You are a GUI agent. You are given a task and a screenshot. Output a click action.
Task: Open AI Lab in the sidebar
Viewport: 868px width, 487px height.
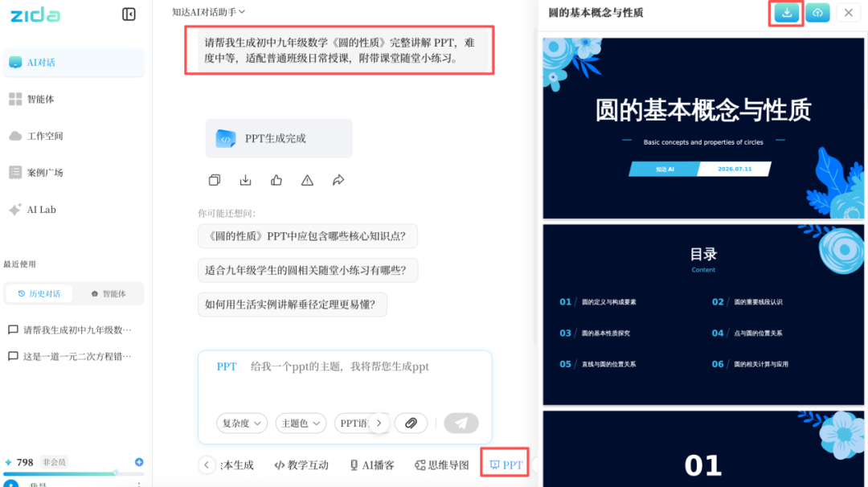pyautogui.click(x=74, y=209)
